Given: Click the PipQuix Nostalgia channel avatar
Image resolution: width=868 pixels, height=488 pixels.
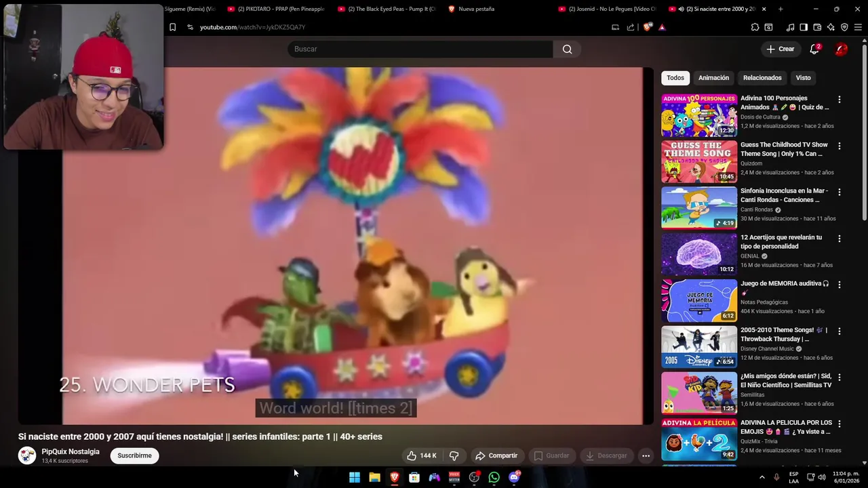Looking at the screenshot, I should [27, 455].
